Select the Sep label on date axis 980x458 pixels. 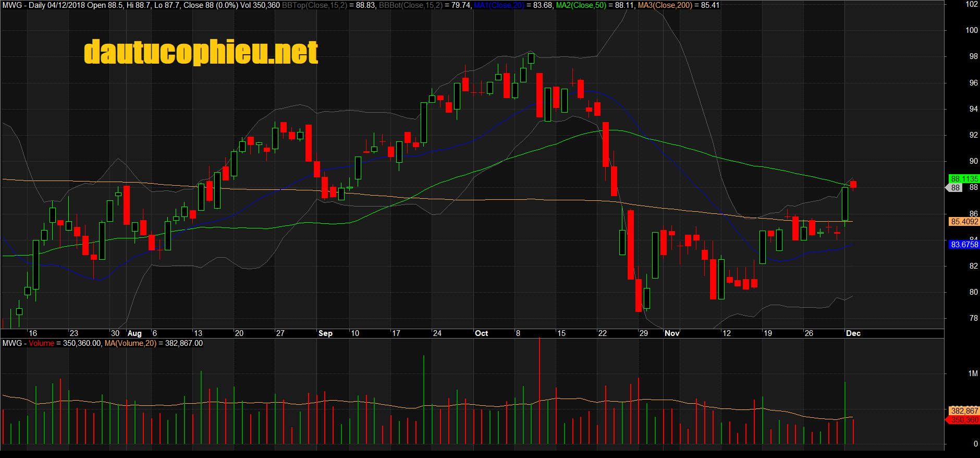pyautogui.click(x=325, y=333)
